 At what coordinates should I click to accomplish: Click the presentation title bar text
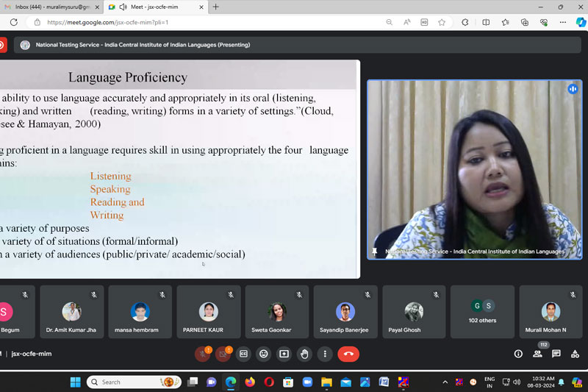tap(143, 45)
